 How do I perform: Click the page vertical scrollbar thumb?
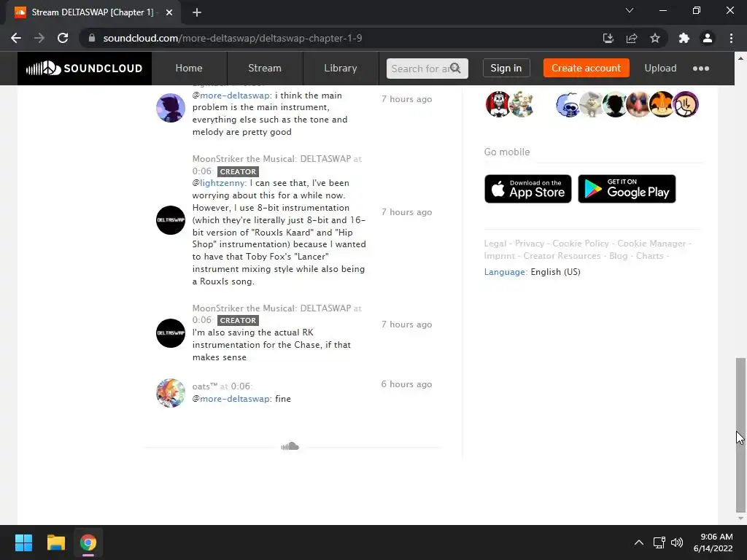pos(740,435)
